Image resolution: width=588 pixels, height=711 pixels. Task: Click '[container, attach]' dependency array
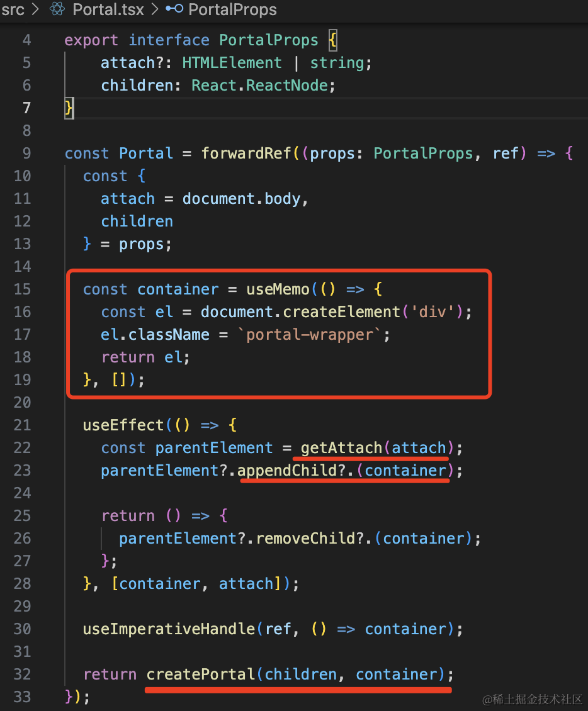[x=197, y=583]
